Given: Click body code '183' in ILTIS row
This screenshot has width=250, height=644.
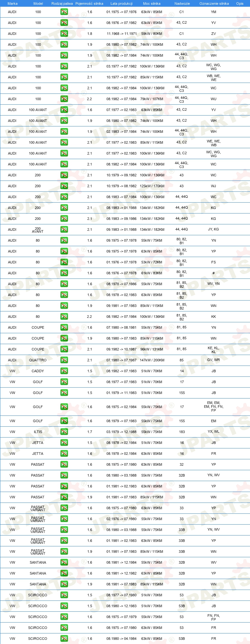Looking at the screenshot, I should (182, 432).
